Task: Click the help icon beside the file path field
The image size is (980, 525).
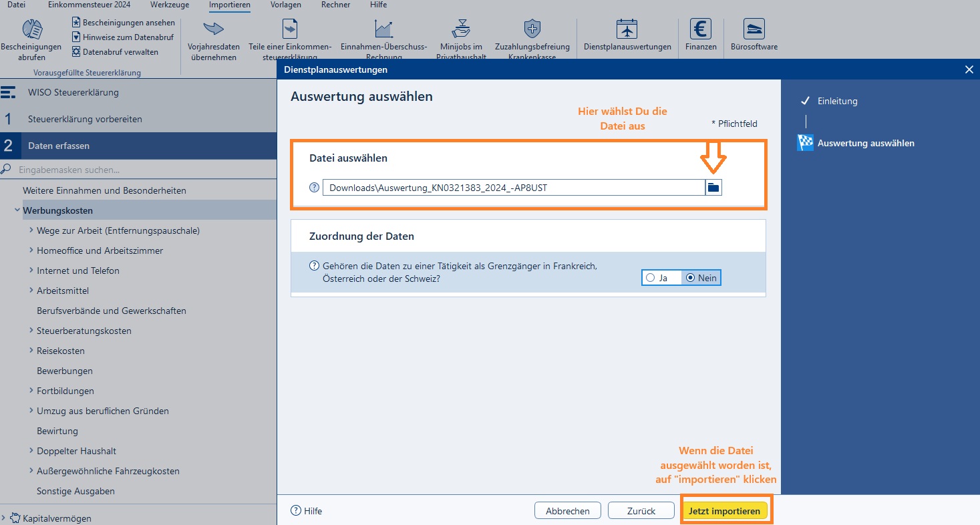Action: pos(314,188)
